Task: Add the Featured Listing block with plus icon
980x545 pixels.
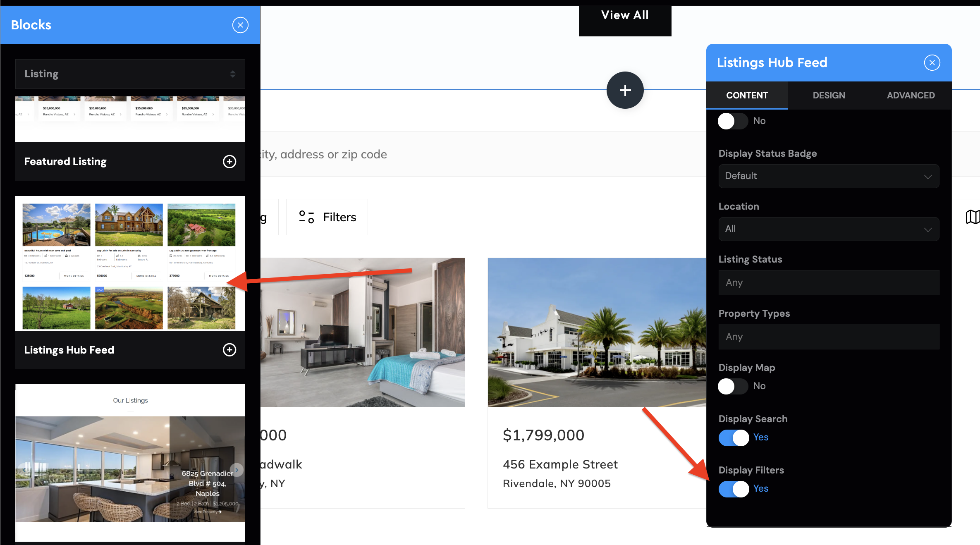Action: [x=229, y=162]
